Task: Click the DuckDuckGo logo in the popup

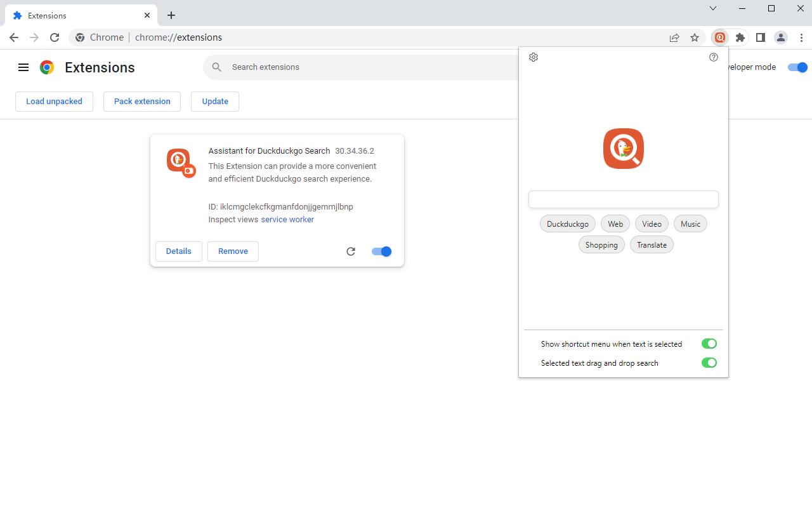Action: (624, 149)
